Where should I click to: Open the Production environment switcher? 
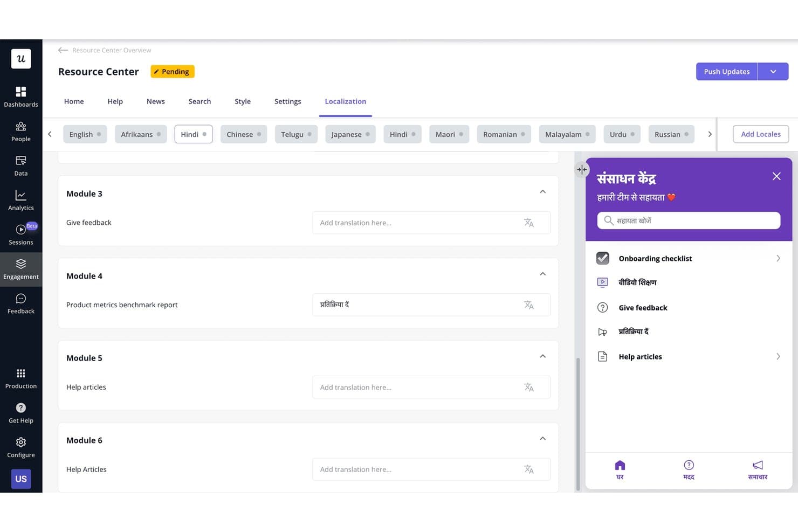pyautogui.click(x=21, y=379)
